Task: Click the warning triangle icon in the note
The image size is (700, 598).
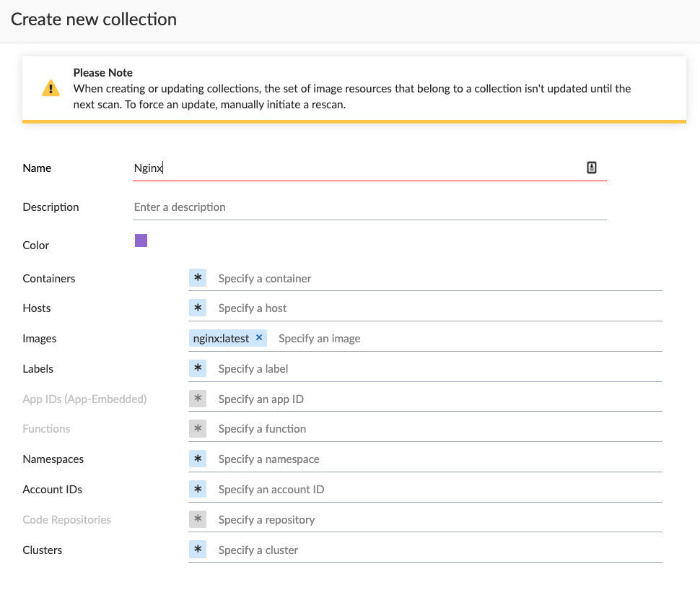Action: pyautogui.click(x=51, y=88)
